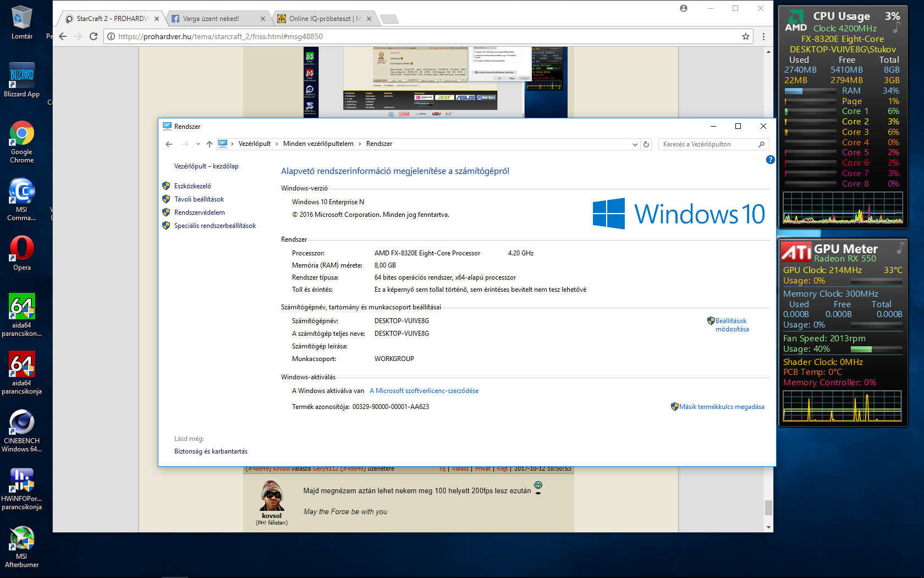Open Vezérlőpult – kezdőlap link
The height and width of the screenshot is (578, 924).
pos(206,166)
